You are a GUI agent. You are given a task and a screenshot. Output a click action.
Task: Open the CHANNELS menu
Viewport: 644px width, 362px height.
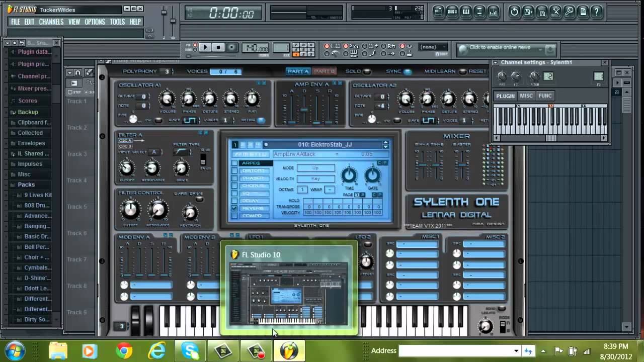(x=51, y=22)
